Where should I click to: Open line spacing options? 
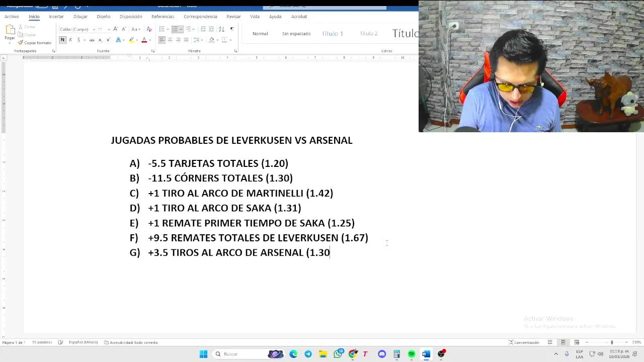tap(198, 40)
